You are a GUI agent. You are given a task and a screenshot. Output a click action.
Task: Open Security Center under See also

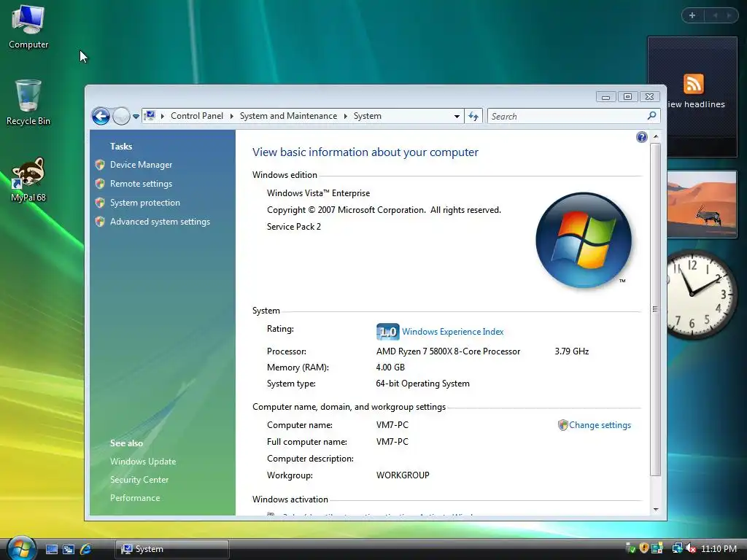(139, 480)
